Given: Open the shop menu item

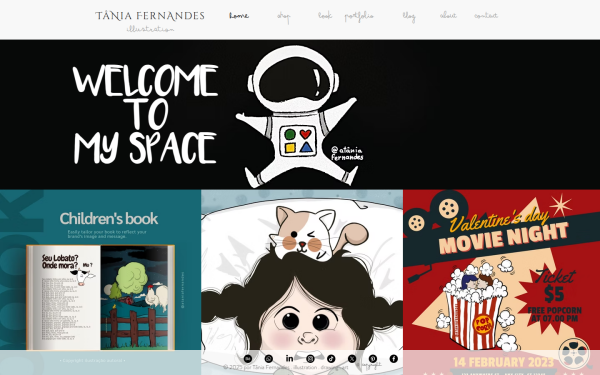Looking at the screenshot, I should [284, 16].
